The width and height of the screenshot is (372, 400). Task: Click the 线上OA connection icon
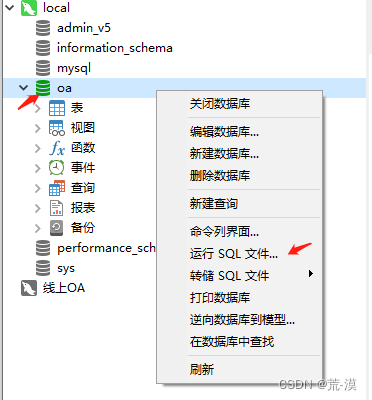point(29,288)
